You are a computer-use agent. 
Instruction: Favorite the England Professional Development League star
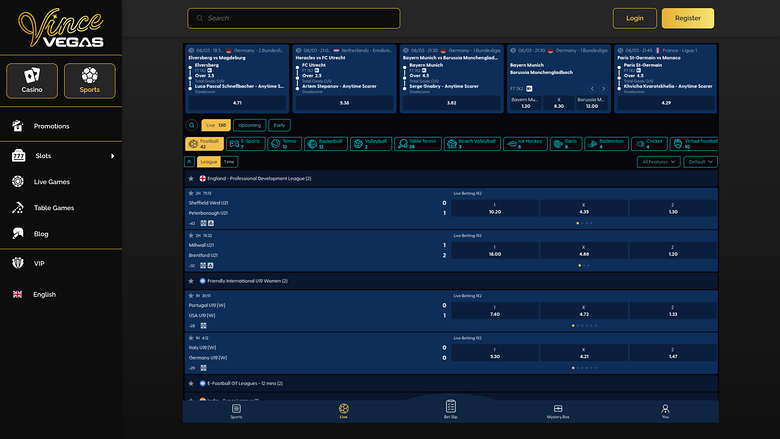(x=190, y=178)
